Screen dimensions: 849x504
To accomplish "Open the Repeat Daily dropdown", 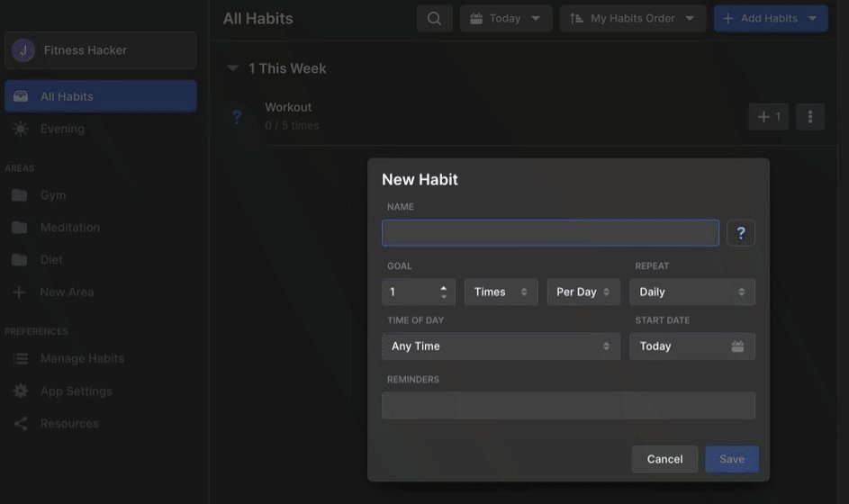I will pyautogui.click(x=692, y=292).
